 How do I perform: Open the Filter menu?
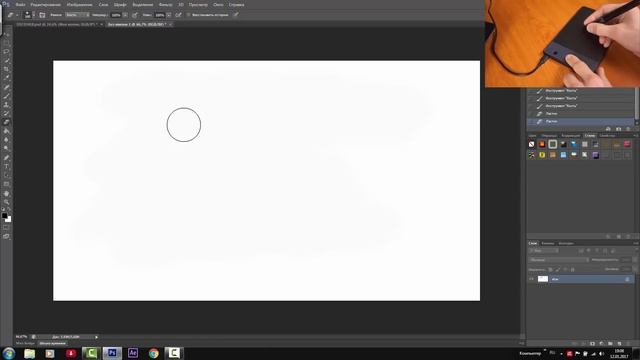[x=165, y=4]
